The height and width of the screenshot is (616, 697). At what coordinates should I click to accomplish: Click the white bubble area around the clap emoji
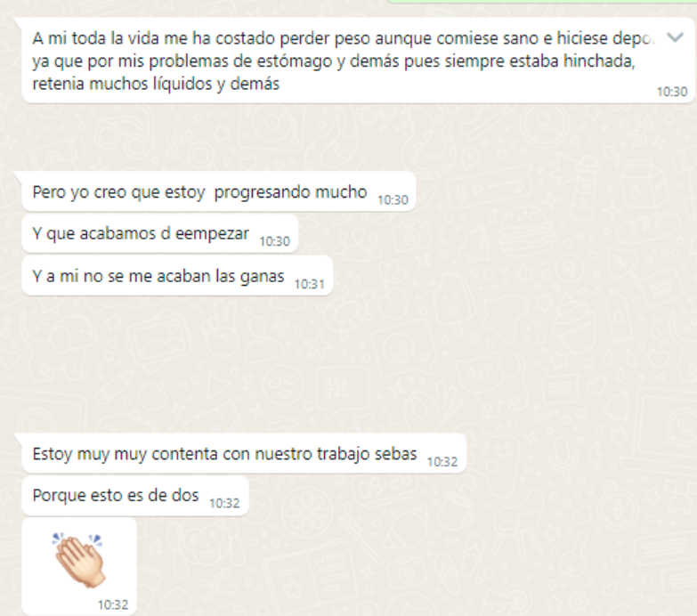tap(79, 566)
